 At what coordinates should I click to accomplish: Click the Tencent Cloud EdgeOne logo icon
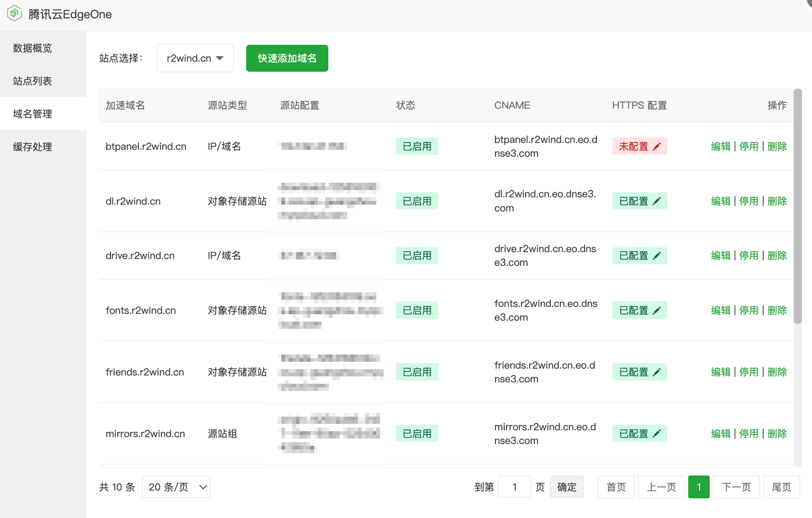tap(14, 13)
